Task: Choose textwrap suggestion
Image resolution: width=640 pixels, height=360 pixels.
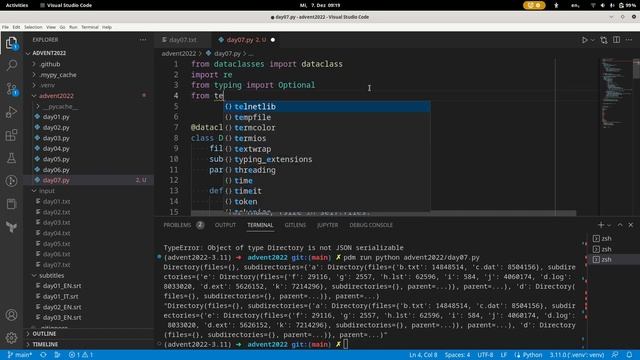Action: [x=327, y=149]
